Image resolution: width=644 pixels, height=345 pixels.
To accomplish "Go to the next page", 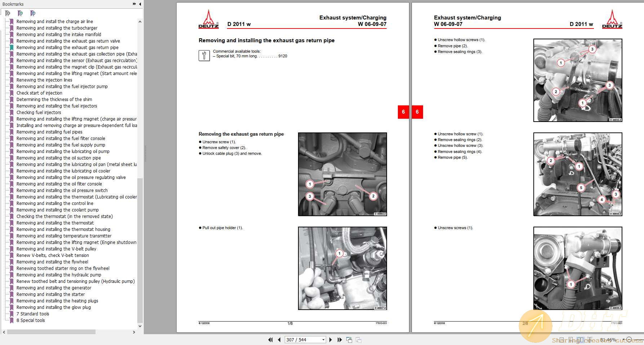I will click(330, 340).
